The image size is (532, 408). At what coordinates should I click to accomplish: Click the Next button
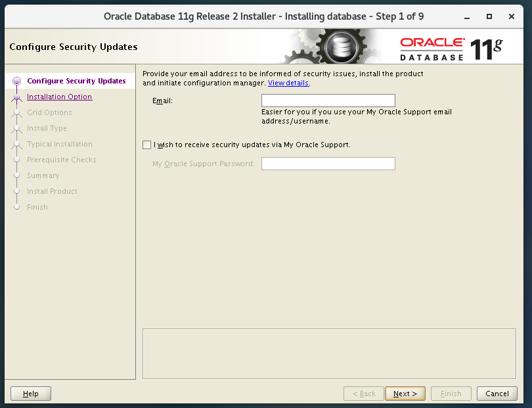pos(405,394)
